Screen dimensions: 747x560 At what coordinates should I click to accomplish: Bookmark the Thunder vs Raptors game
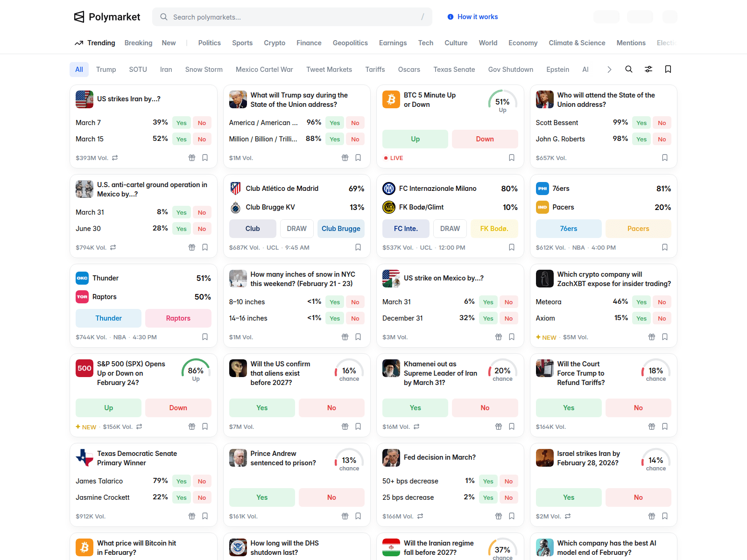(x=205, y=337)
